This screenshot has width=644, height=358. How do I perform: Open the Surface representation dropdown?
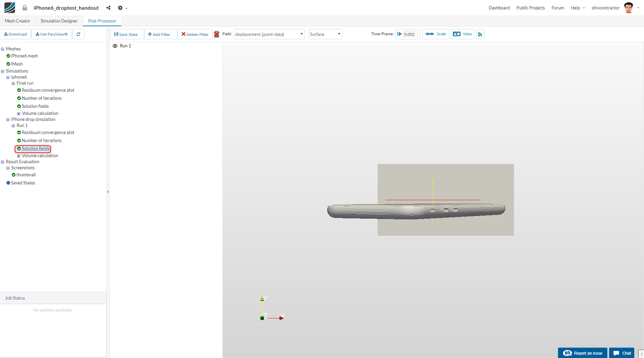click(325, 34)
